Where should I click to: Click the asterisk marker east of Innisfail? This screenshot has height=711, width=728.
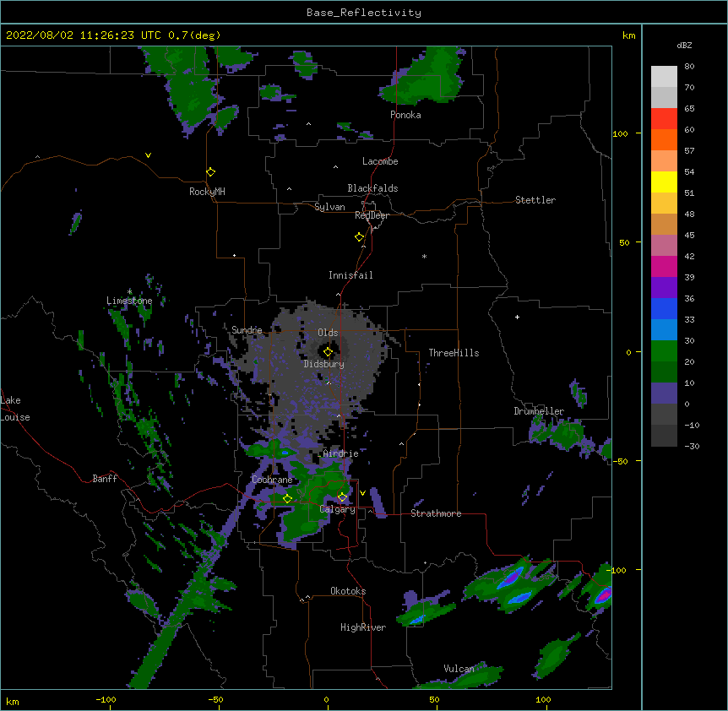[424, 256]
